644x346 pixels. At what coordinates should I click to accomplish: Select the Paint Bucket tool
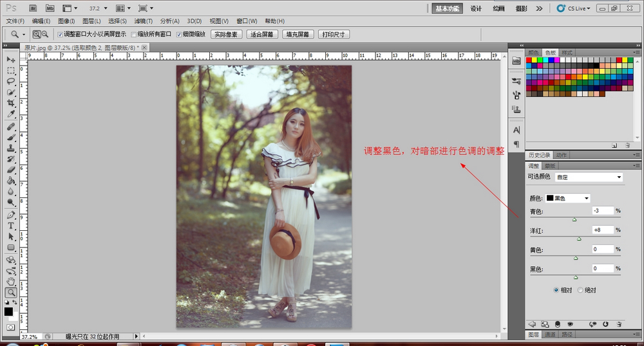(10, 181)
